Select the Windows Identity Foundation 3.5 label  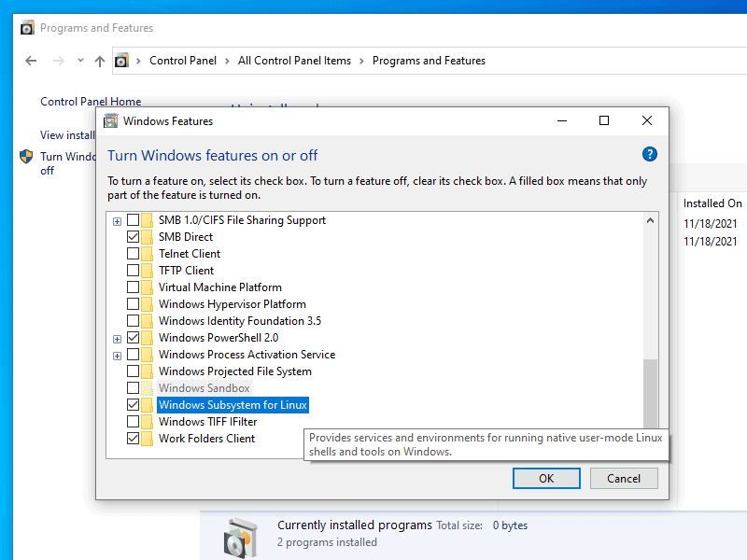pyautogui.click(x=240, y=321)
